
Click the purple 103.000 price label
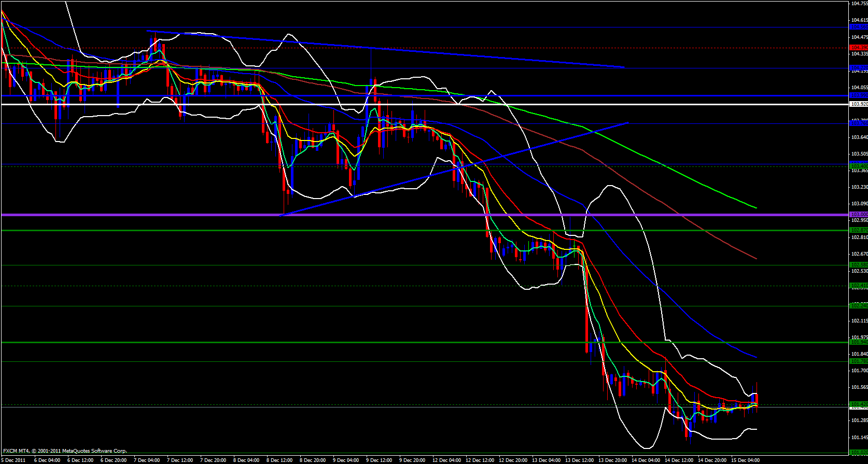pyautogui.click(x=859, y=214)
